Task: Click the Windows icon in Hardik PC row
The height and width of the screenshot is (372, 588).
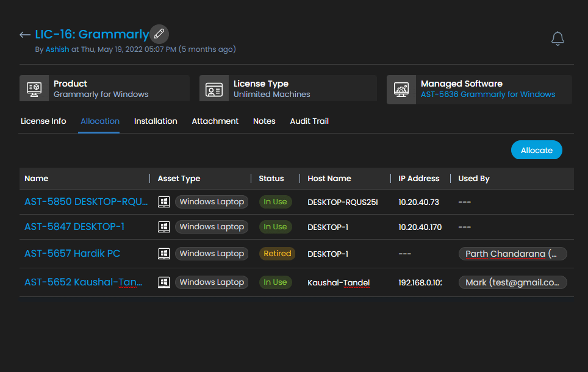Action: coord(164,254)
